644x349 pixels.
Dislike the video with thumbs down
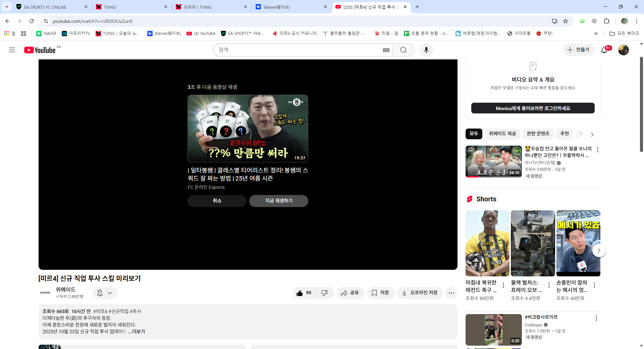tap(324, 293)
